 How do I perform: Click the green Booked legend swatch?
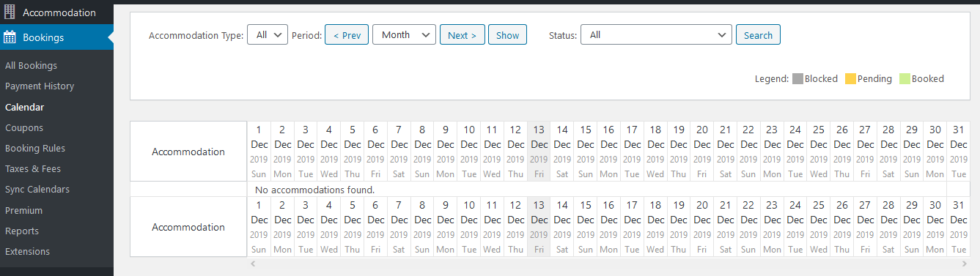click(x=905, y=78)
